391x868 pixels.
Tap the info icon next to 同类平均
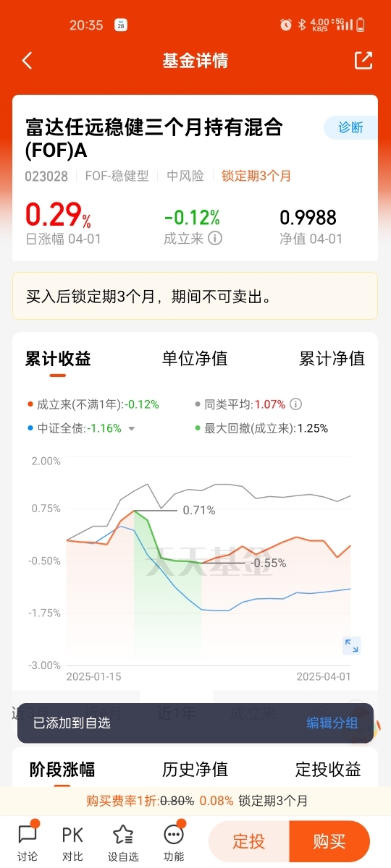tap(296, 404)
